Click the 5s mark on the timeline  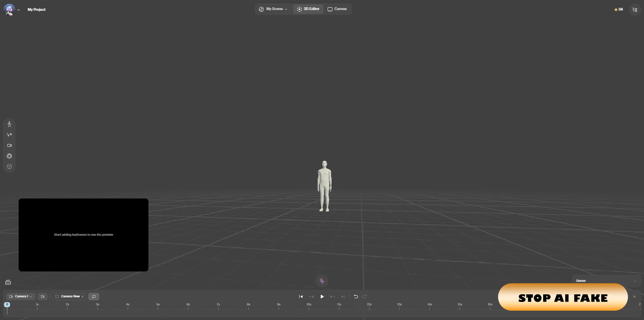coord(158,304)
